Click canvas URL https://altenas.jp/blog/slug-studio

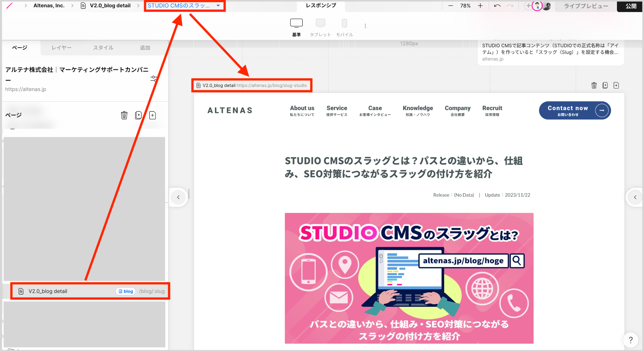[x=272, y=85]
